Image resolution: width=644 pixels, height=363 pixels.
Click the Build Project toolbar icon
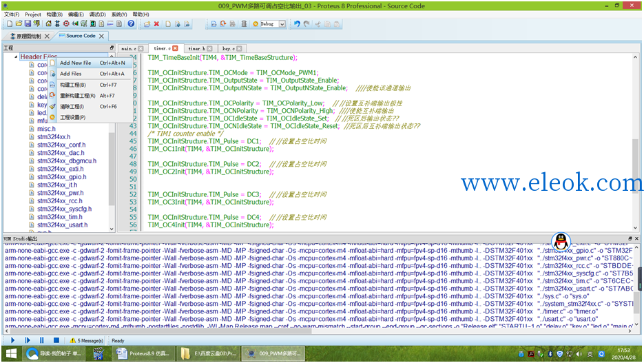click(x=214, y=24)
